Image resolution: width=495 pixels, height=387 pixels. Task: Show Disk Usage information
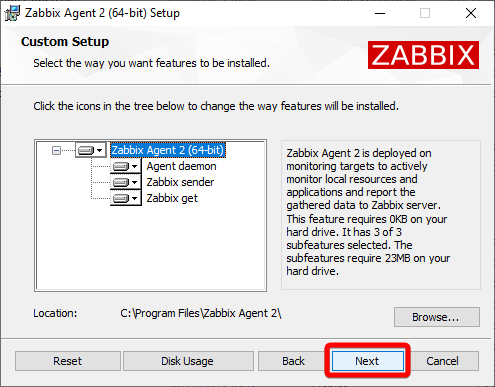point(188,361)
